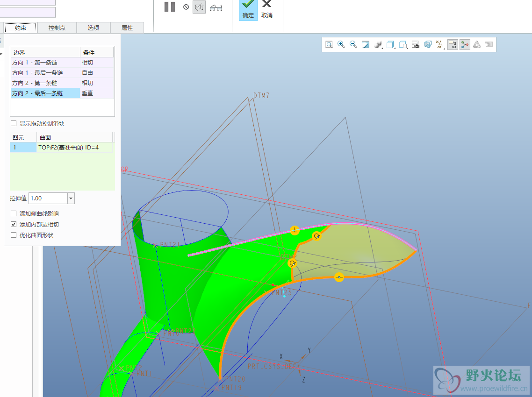Open the view manager cube-with-list dropdown

tap(403, 44)
